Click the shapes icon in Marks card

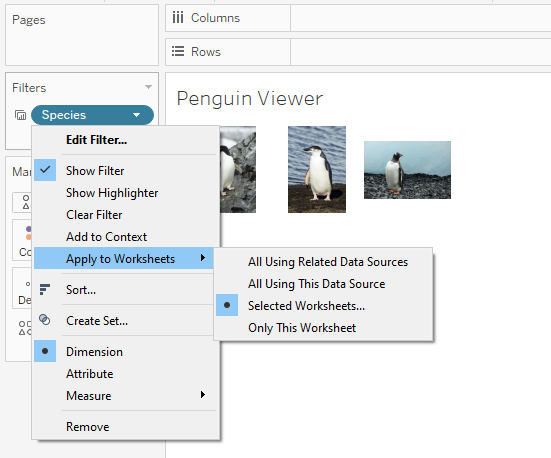point(25,328)
